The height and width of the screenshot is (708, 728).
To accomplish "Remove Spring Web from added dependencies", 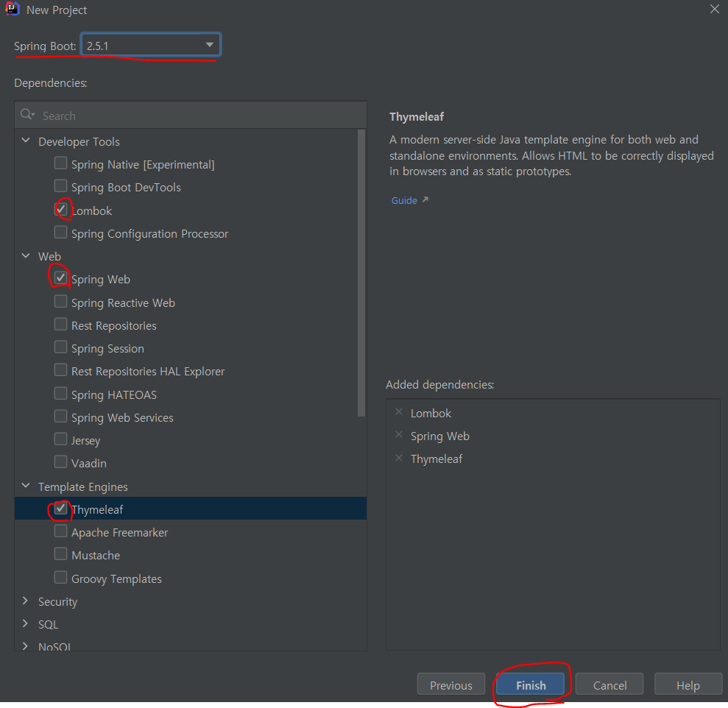I will tap(399, 434).
